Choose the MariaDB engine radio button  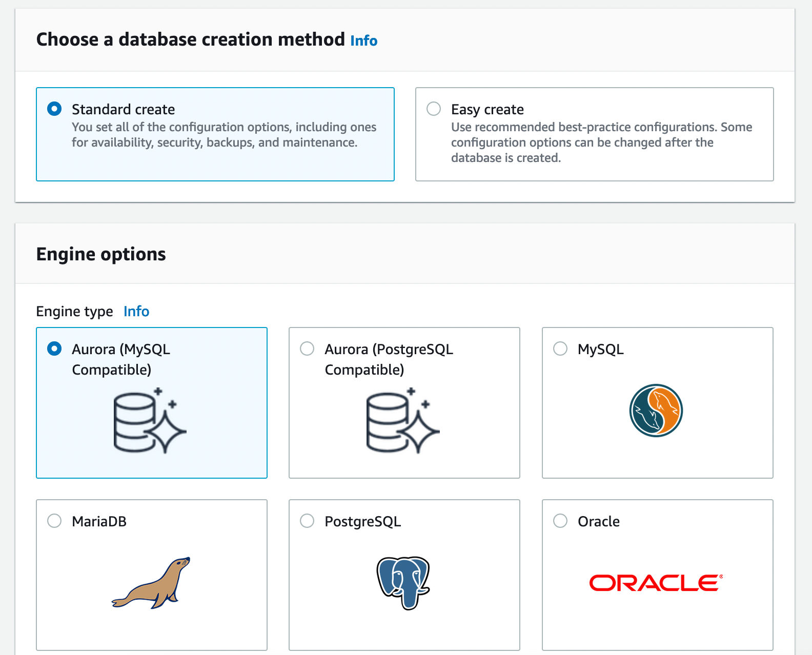pos(54,521)
